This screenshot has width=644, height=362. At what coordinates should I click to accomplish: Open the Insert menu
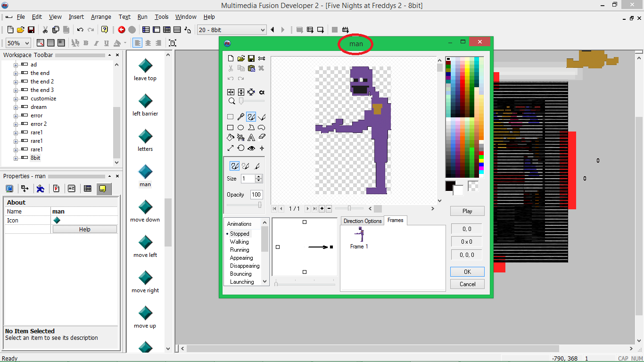[x=76, y=17]
